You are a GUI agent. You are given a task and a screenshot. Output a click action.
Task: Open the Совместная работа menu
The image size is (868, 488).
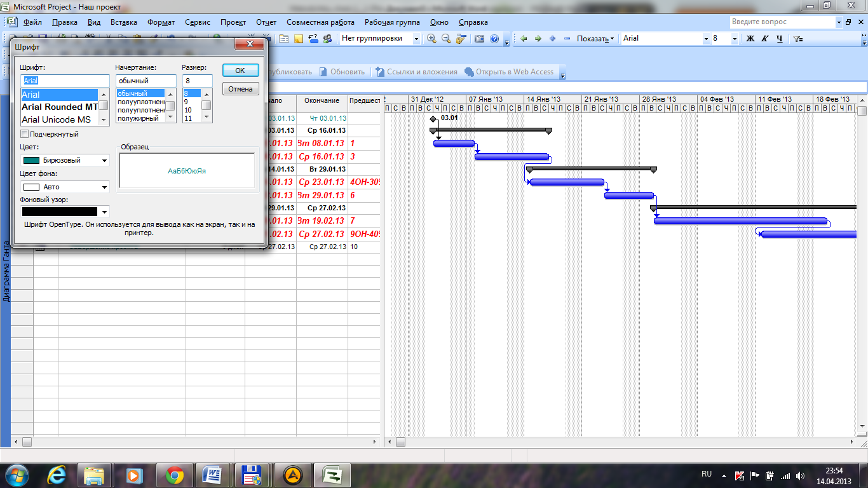click(x=320, y=22)
